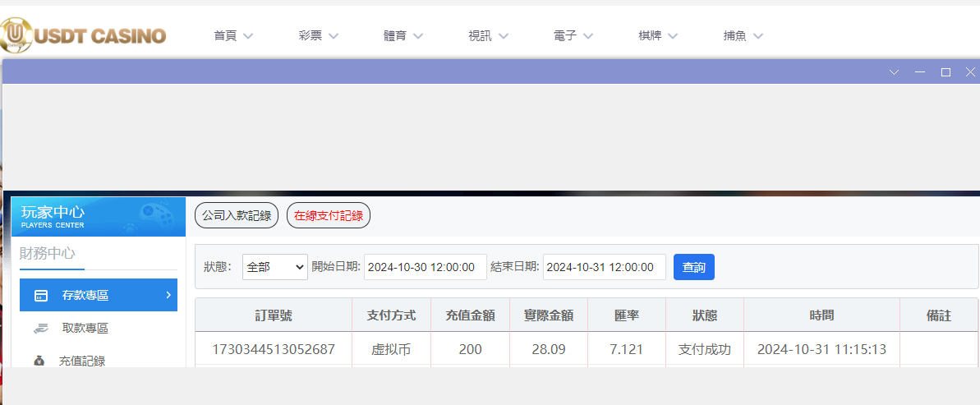980x405 pixels.
Task: Click the USDT Casino logo
Action: [84, 35]
